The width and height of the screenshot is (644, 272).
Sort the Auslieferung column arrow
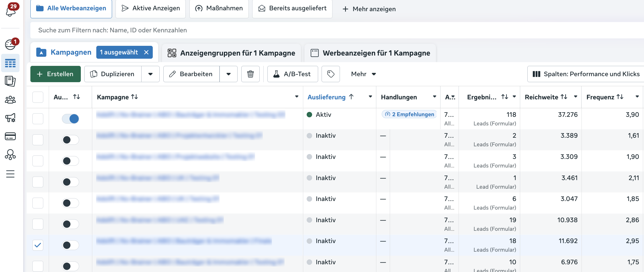click(351, 97)
